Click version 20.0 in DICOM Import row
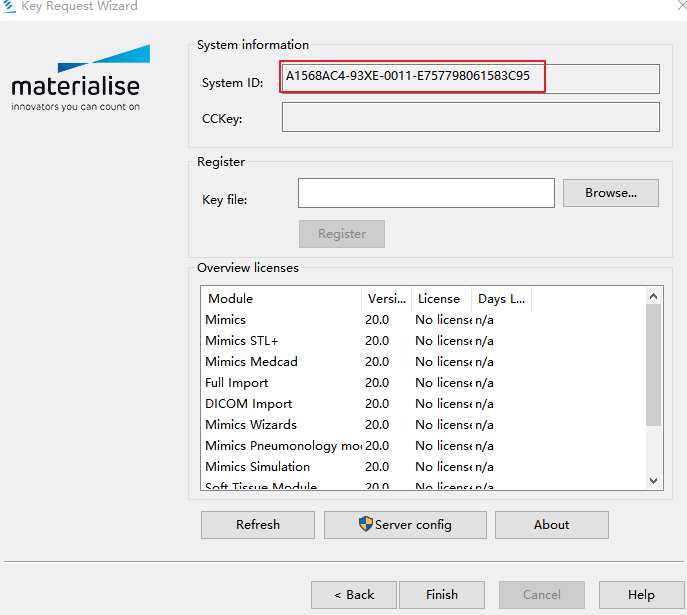 point(377,404)
